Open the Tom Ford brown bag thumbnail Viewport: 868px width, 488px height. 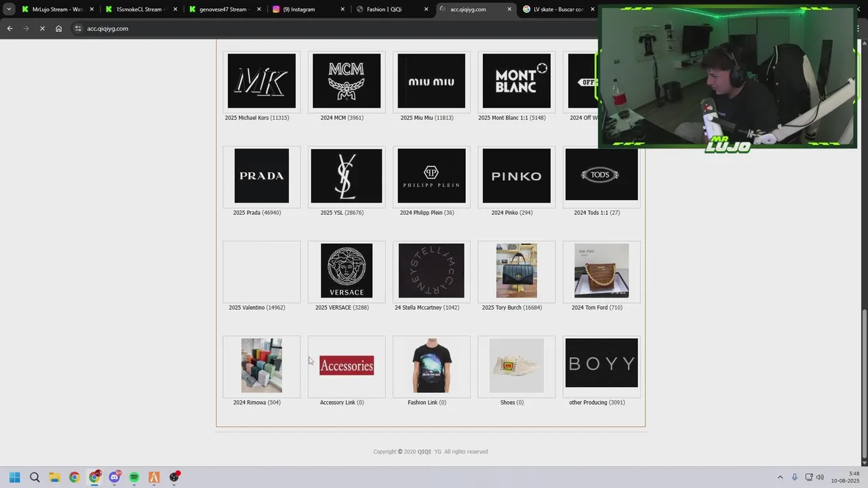pyautogui.click(x=601, y=270)
